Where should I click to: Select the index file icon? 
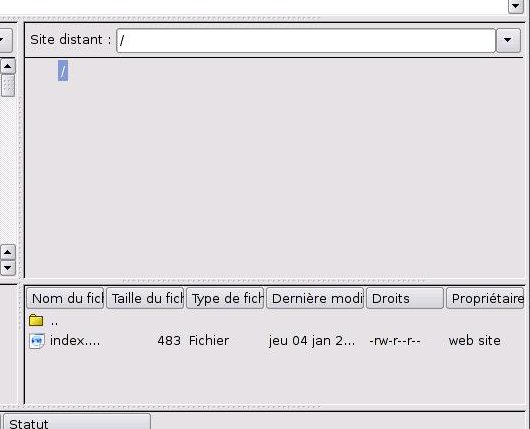pos(37,341)
